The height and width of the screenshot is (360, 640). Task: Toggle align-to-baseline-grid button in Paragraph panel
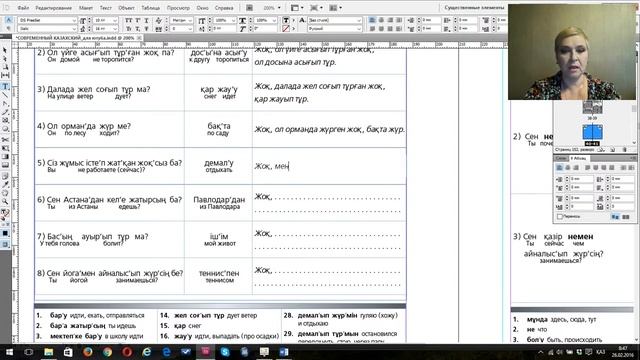pyautogui.click(x=626, y=217)
